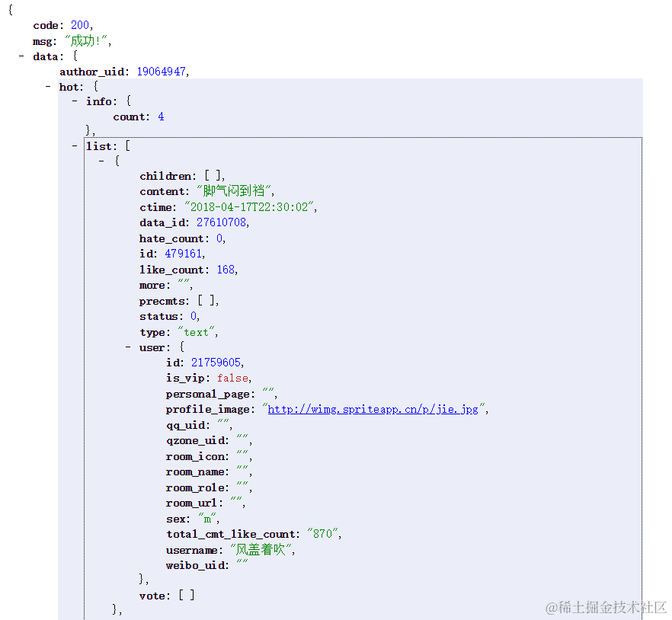
Task: Click like_count value 168
Action: click(x=226, y=270)
